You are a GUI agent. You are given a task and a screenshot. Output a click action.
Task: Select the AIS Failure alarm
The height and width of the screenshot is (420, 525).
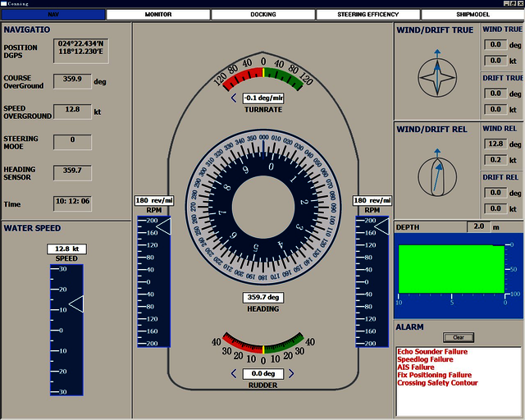point(416,367)
